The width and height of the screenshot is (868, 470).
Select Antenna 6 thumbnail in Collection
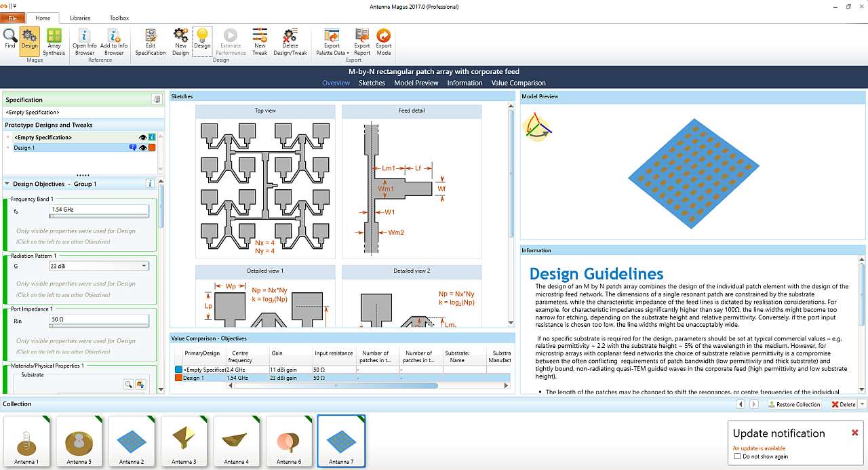coord(289,442)
